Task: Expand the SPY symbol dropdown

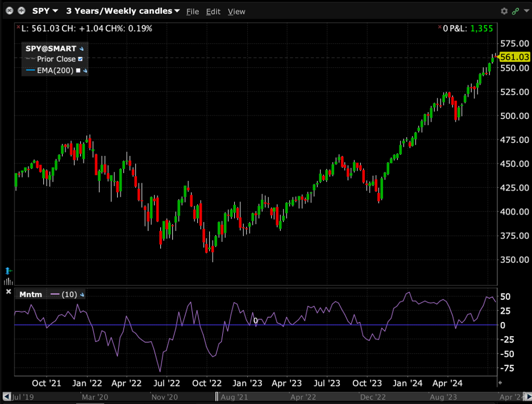Action: (55, 11)
